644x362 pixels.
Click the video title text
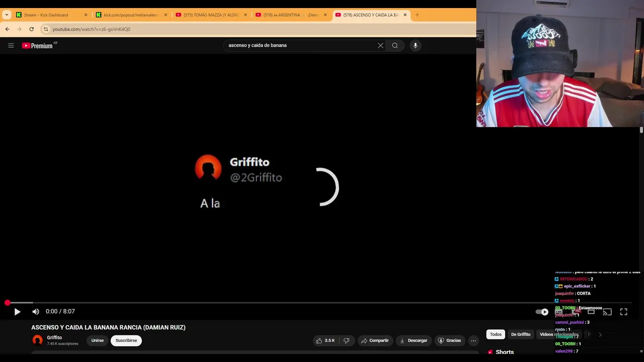pyautogui.click(x=108, y=327)
